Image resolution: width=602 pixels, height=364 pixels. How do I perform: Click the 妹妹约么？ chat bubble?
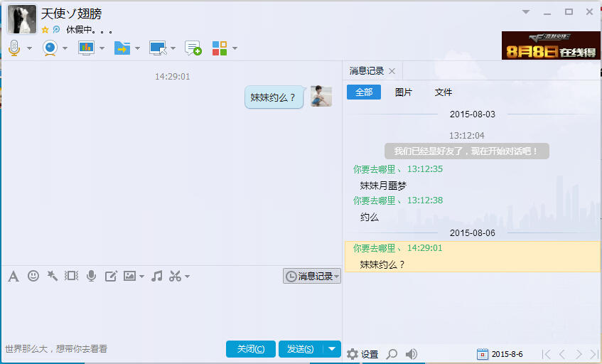274,97
